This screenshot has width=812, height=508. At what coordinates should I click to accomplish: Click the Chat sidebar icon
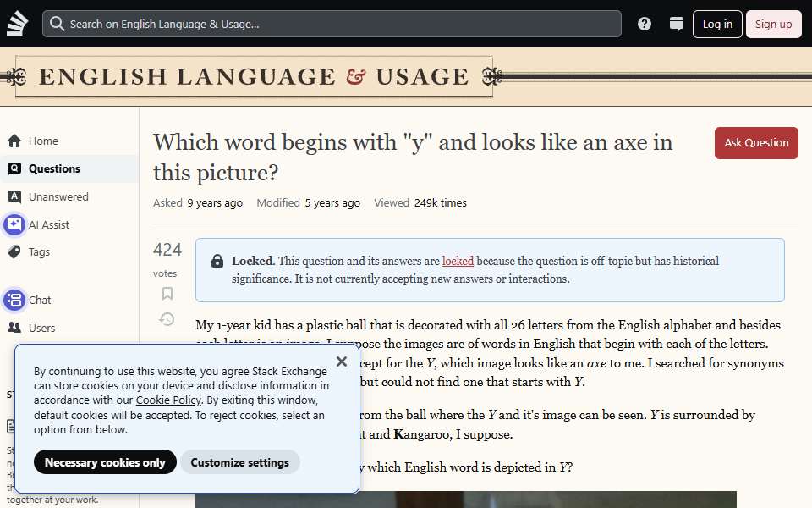[14, 300]
